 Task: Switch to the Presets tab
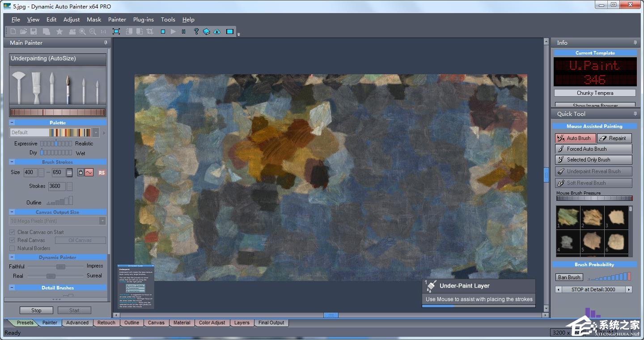(x=25, y=323)
